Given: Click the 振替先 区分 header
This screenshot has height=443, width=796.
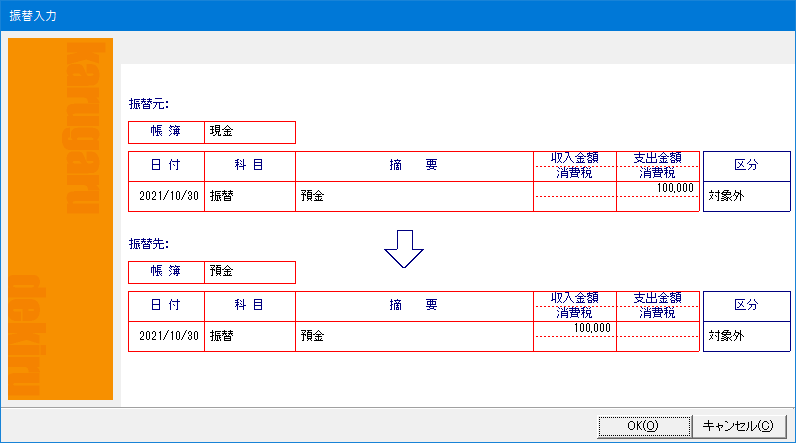Looking at the screenshot, I should (746, 305).
